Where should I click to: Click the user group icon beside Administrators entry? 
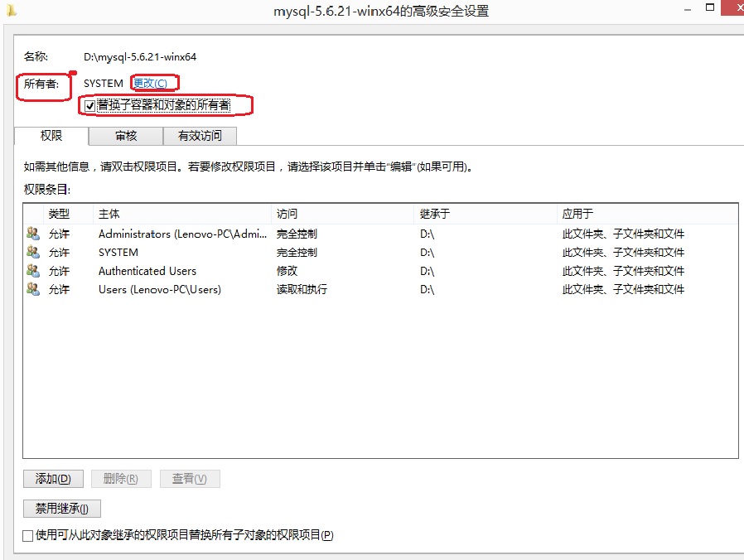(x=33, y=234)
